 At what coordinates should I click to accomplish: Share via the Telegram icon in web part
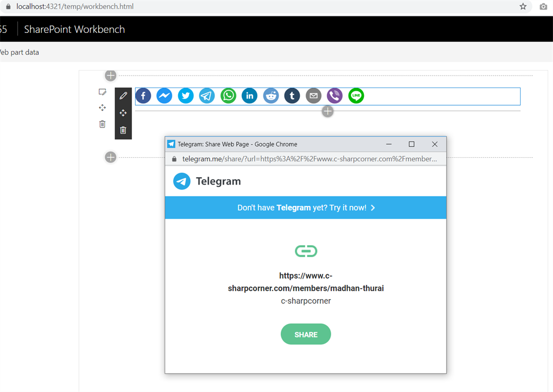[x=207, y=96]
